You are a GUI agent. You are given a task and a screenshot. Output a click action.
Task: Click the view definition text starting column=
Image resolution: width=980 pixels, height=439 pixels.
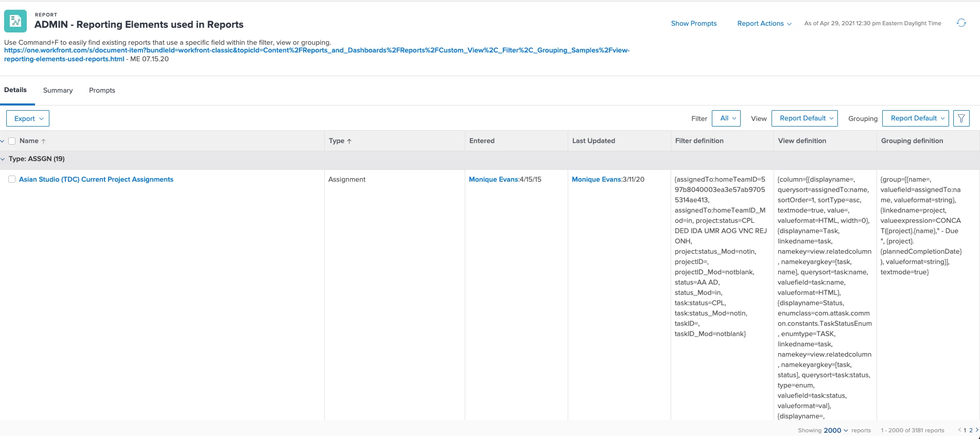click(825, 297)
